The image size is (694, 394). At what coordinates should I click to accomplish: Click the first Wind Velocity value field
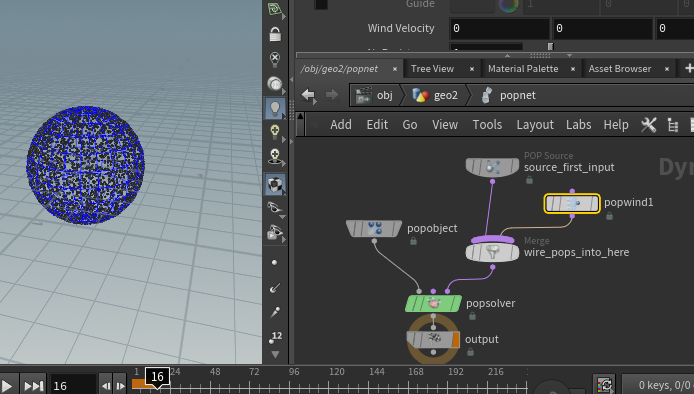pos(499,28)
